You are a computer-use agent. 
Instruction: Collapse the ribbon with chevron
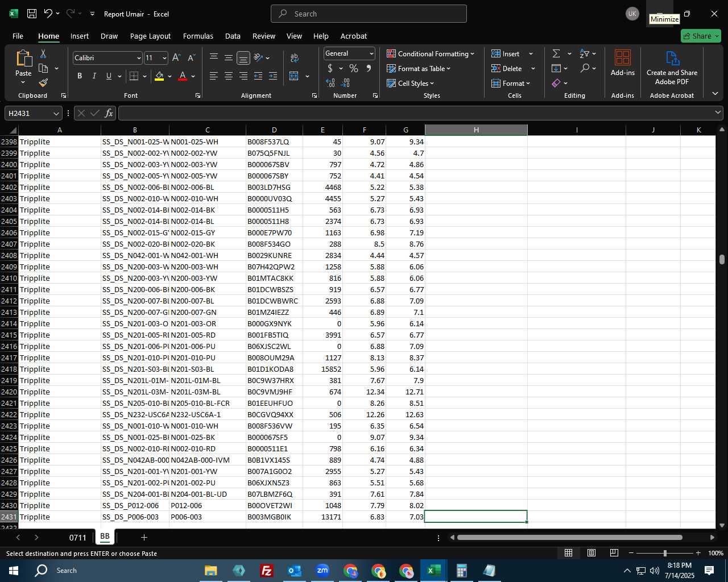[715, 94]
